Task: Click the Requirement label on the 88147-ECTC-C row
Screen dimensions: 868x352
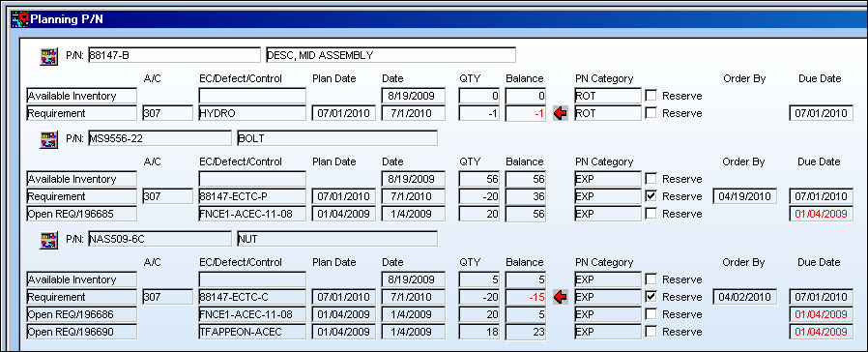Action: coord(81,297)
